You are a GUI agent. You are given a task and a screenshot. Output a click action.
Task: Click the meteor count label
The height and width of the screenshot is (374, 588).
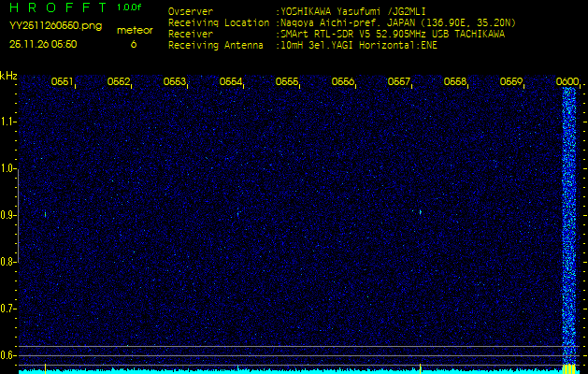click(134, 30)
